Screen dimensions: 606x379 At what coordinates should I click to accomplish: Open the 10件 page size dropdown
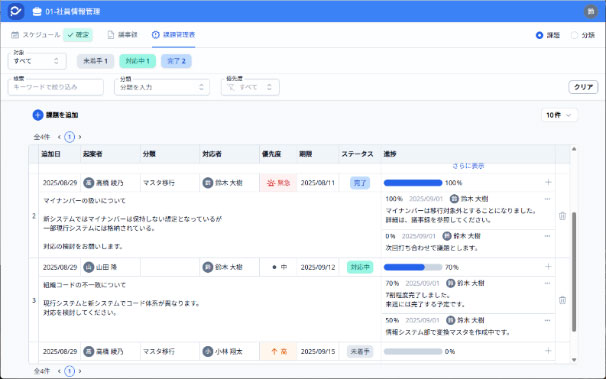pyautogui.click(x=559, y=115)
